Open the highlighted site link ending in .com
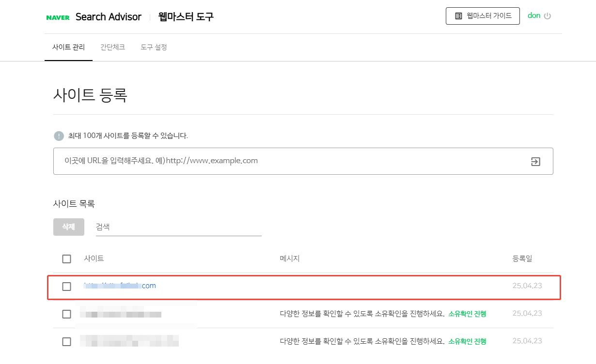This screenshot has width=596, height=364. (120, 286)
